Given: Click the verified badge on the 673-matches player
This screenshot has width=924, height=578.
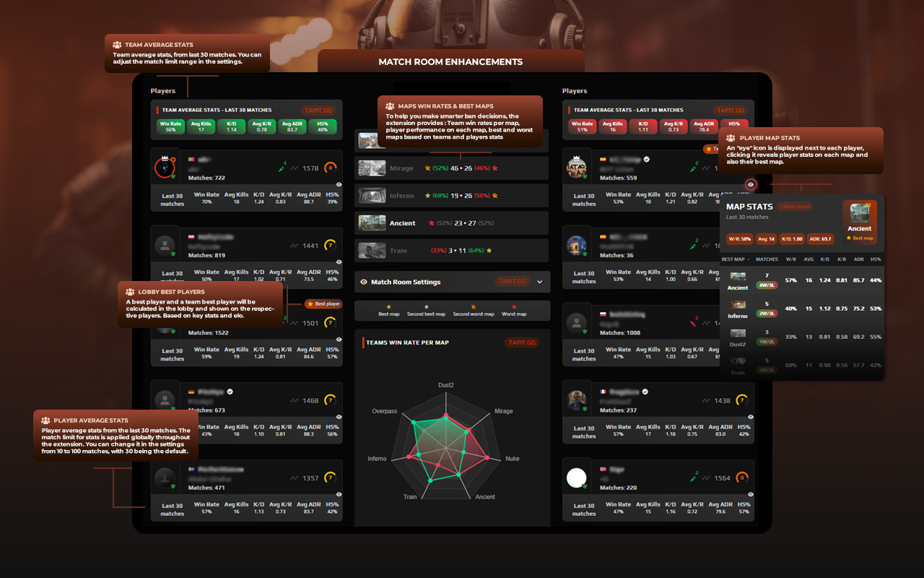Looking at the screenshot, I should [x=230, y=392].
